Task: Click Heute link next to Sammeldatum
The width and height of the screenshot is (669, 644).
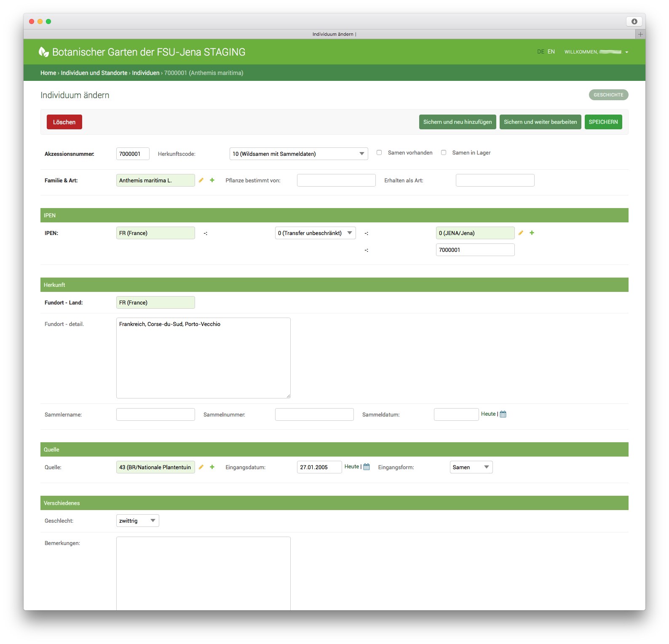Action: pyautogui.click(x=488, y=414)
